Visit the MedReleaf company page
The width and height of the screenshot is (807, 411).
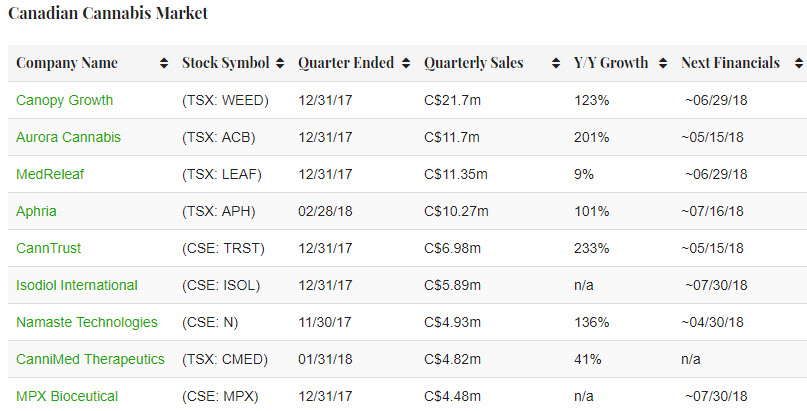click(50, 174)
